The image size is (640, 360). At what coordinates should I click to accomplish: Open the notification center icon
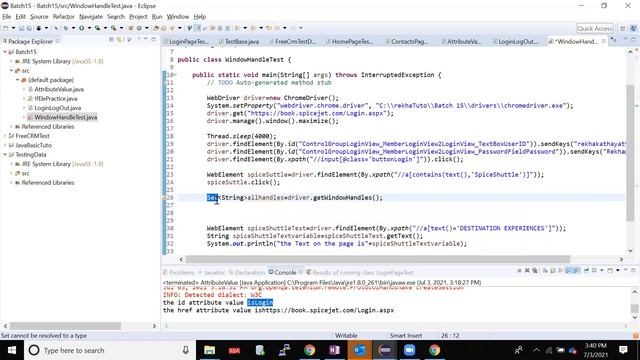tap(623, 350)
